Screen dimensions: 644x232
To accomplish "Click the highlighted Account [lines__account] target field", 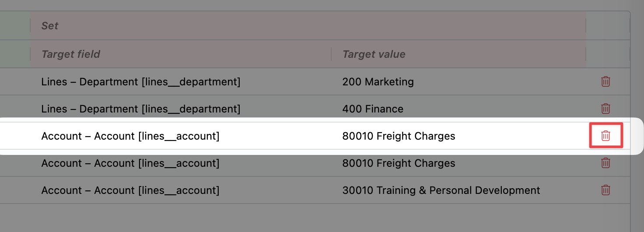I will [x=130, y=136].
